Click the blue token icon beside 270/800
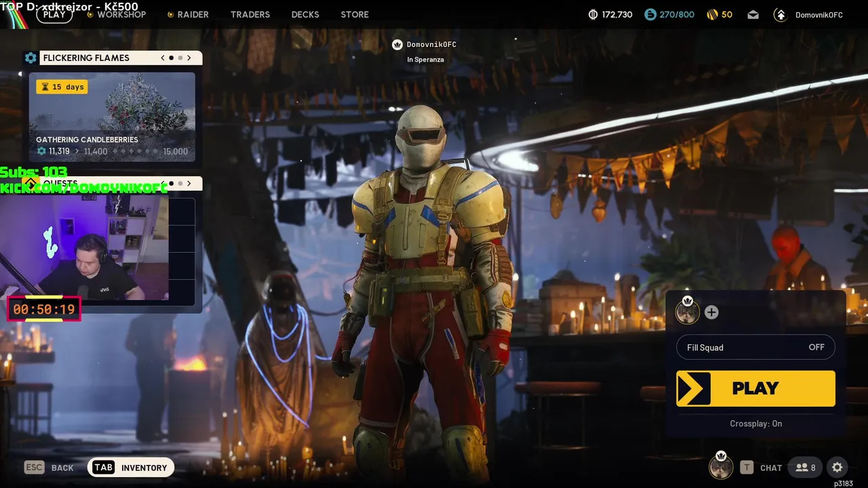This screenshot has height=488, width=868. tap(650, 14)
